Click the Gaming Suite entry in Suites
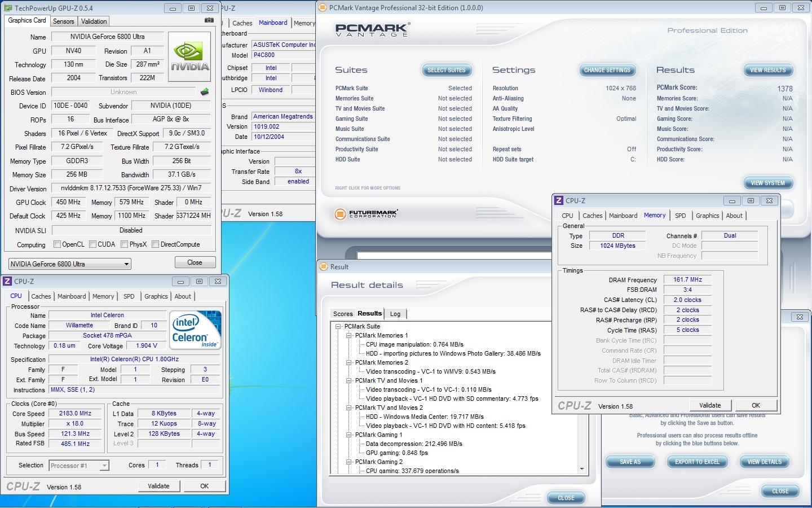 [351, 119]
